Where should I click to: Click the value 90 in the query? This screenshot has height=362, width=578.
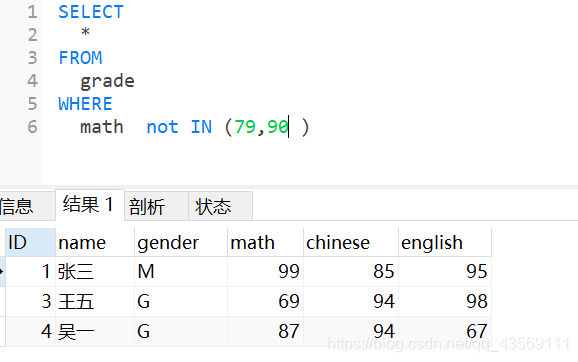pos(278,127)
